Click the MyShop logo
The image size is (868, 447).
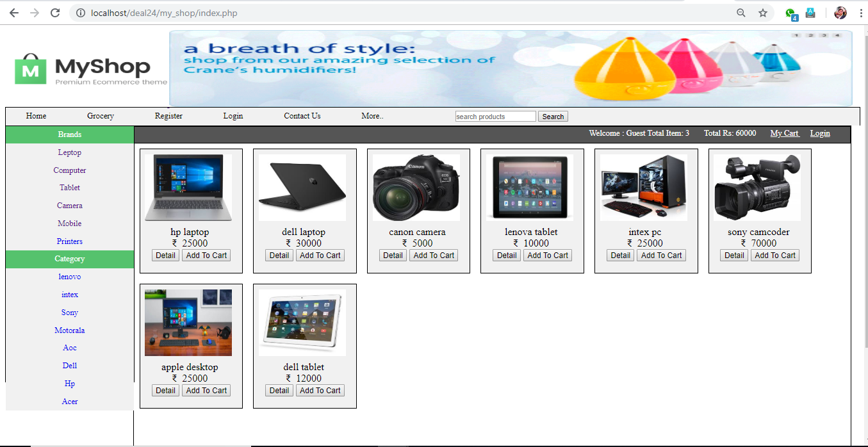pos(90,69)
